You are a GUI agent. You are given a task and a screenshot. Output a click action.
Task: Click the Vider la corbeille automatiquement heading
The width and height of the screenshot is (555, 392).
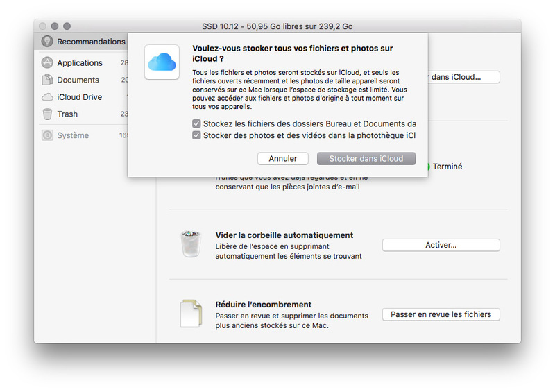click(x=284, y=235)
